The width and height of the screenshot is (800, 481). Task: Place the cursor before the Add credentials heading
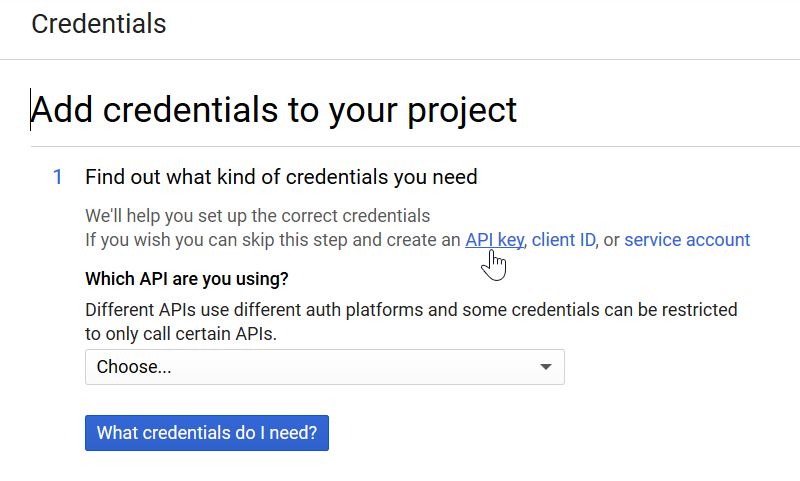pos(30,110)
